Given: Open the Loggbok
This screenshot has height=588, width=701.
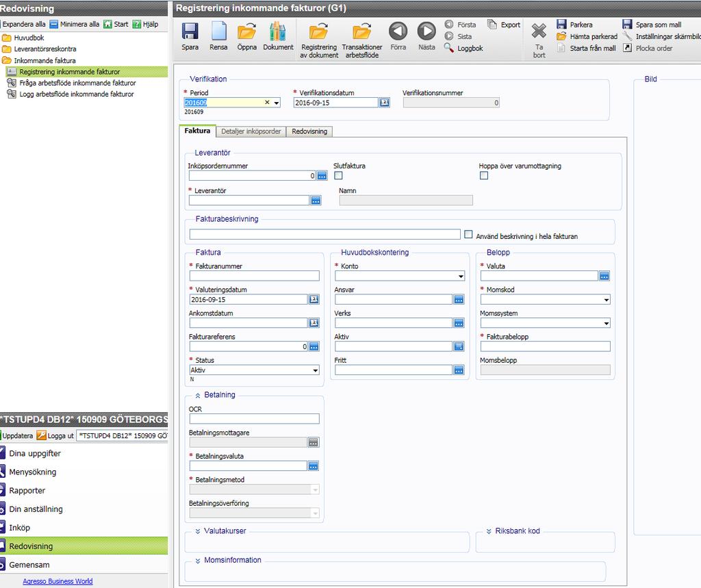Looking at the screenshot, I should pos(463,48).
